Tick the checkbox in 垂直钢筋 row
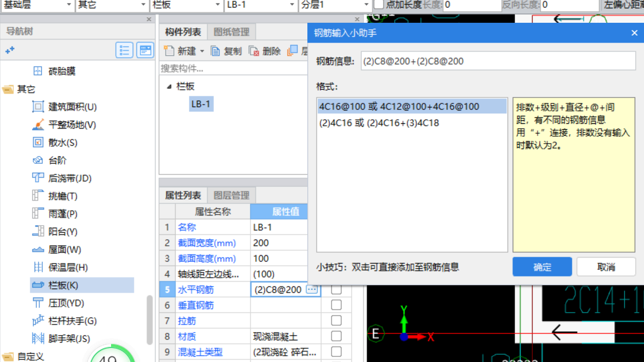This screenshot has width=644, height=362. click(336, 305)
